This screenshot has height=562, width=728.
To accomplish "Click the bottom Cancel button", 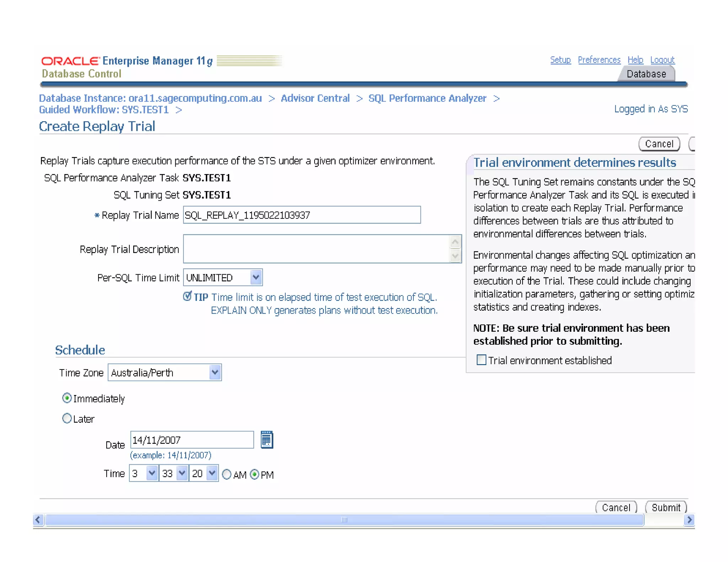I will tap(616, 507).
